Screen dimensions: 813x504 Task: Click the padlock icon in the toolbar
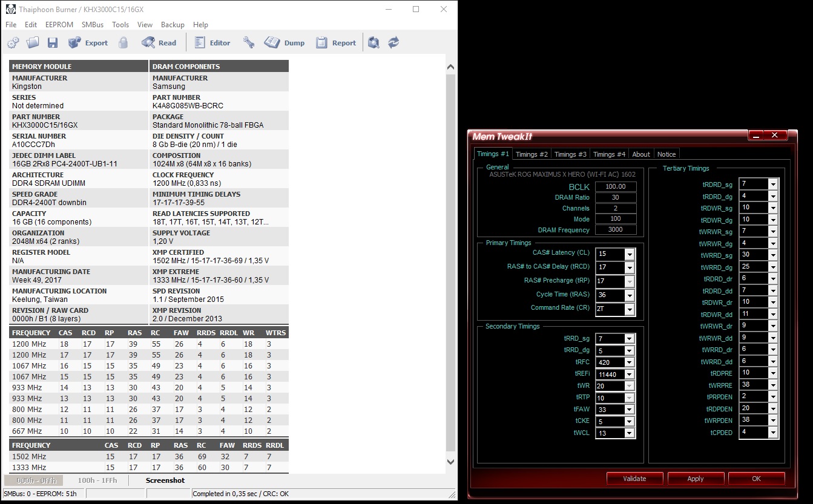pos(123,42)
